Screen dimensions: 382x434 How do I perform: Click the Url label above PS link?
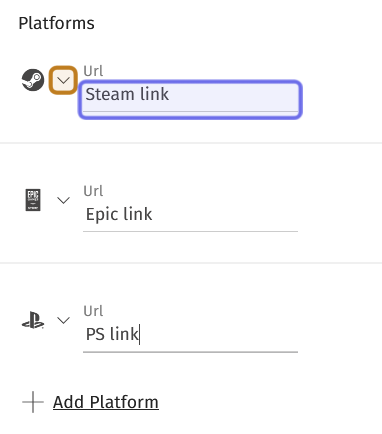click(93, 311)
